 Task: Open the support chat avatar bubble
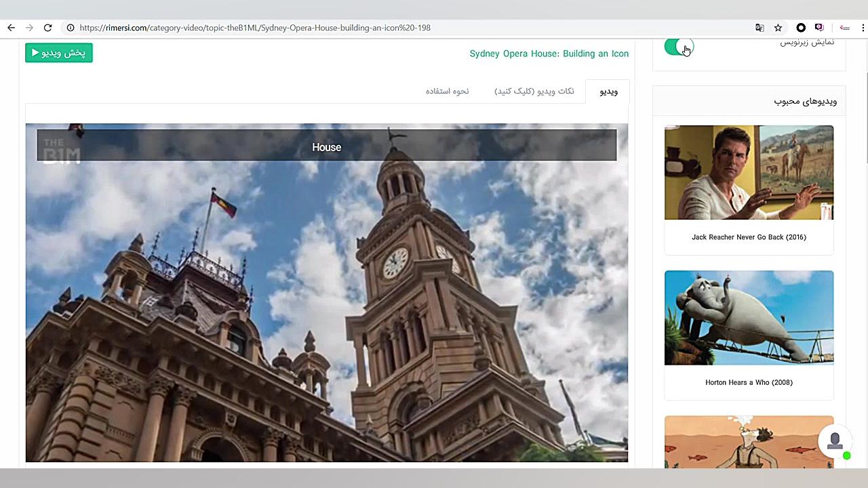(835, 441)
